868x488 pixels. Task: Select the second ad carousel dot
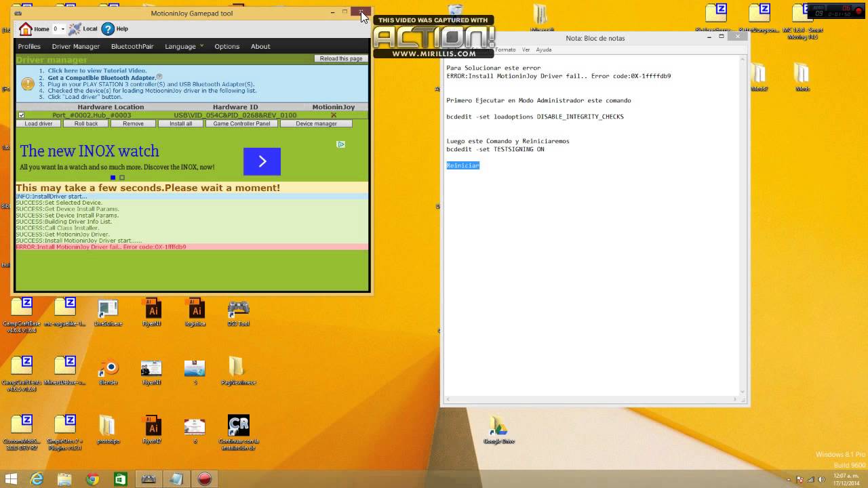122,178
